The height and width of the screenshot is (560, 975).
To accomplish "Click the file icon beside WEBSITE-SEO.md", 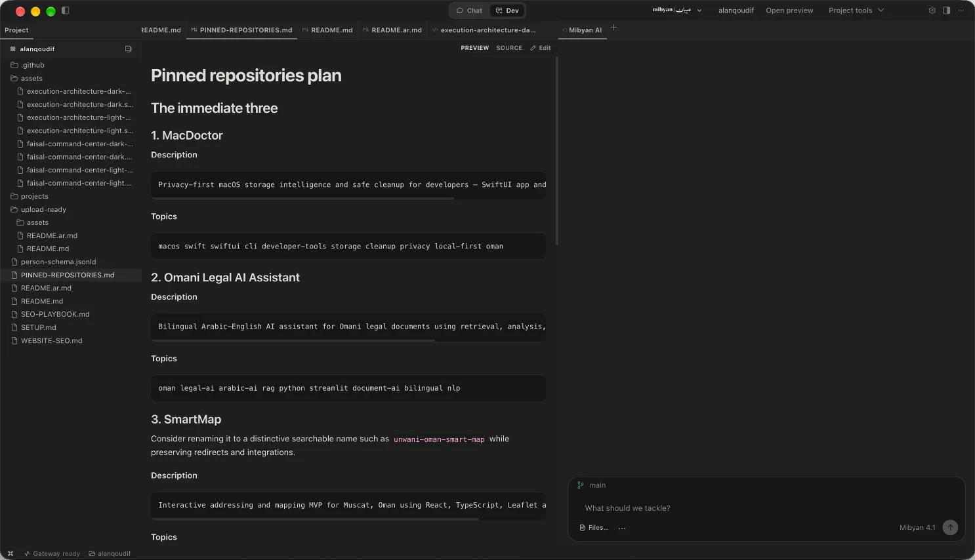I will 14,340.
